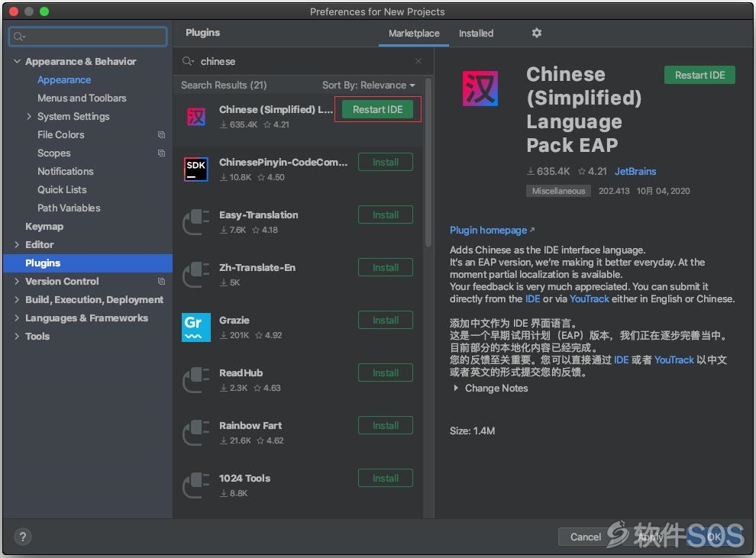Click Restart IDE in the plugin list
The image size is (756, 558).
377,109
